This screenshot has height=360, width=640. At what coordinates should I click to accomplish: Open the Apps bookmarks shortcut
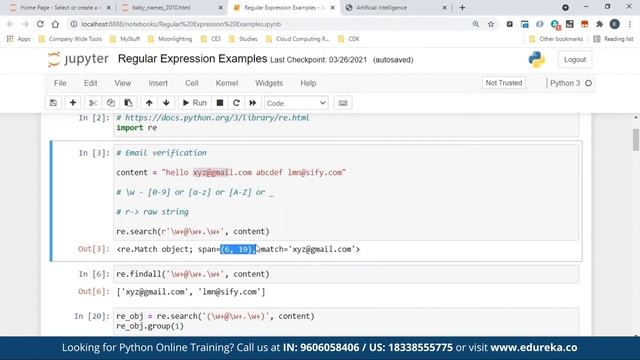pyautogui.click(x=19, y=39)
